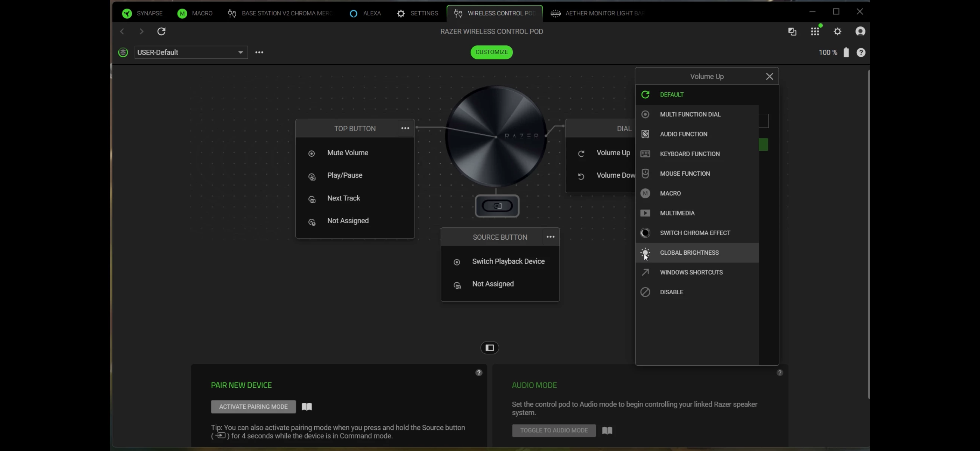
Task: Click help icon in Audio Mode panel
Action: click(x=780, y=373)
